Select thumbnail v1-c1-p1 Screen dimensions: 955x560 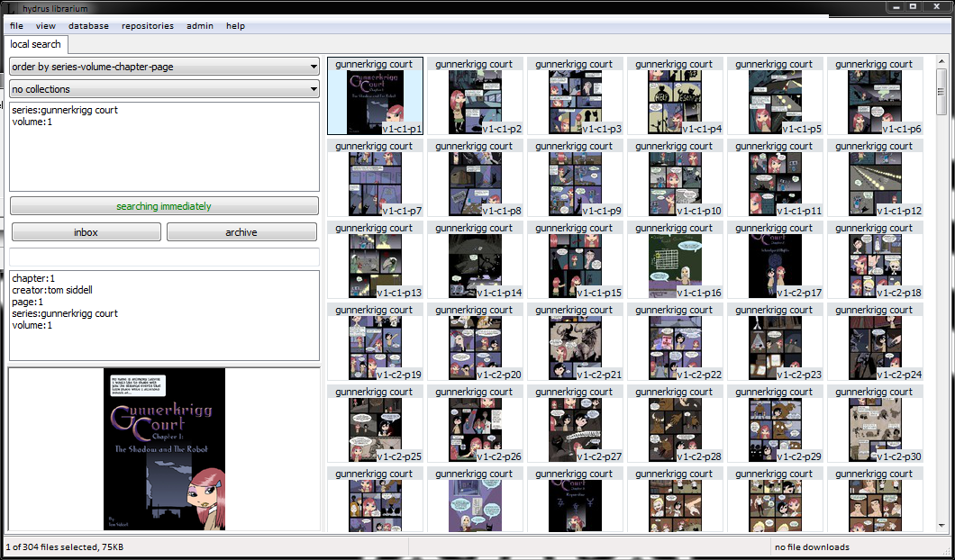pyautogui.click(x=375, y=96)
